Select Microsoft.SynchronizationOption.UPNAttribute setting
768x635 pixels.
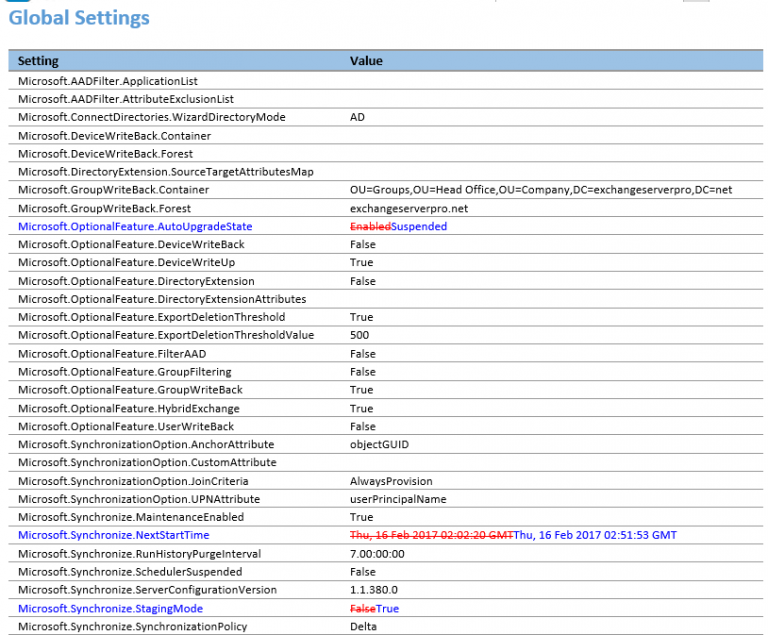click(x=139, y=499)
